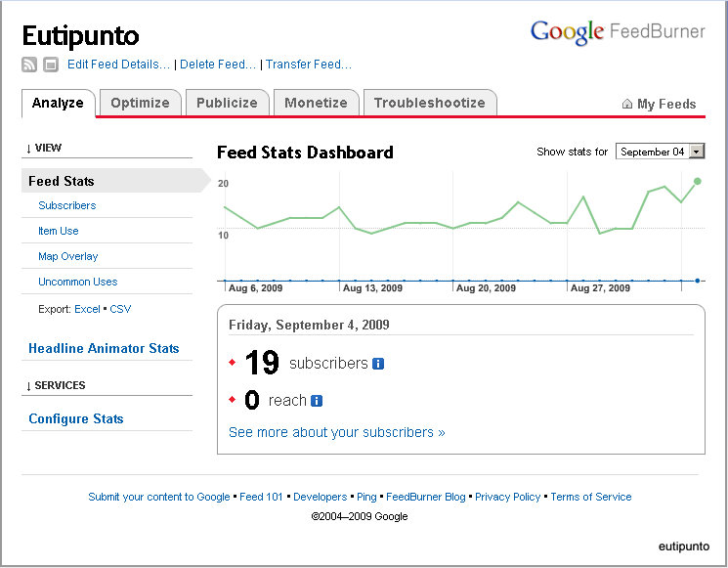
Task: Open Configure Stats service
Action: click(x=76, y=419)
